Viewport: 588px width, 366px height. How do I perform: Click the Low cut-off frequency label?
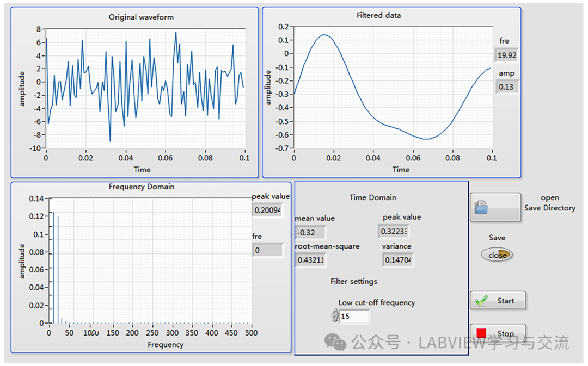click(x=377, y=303)
